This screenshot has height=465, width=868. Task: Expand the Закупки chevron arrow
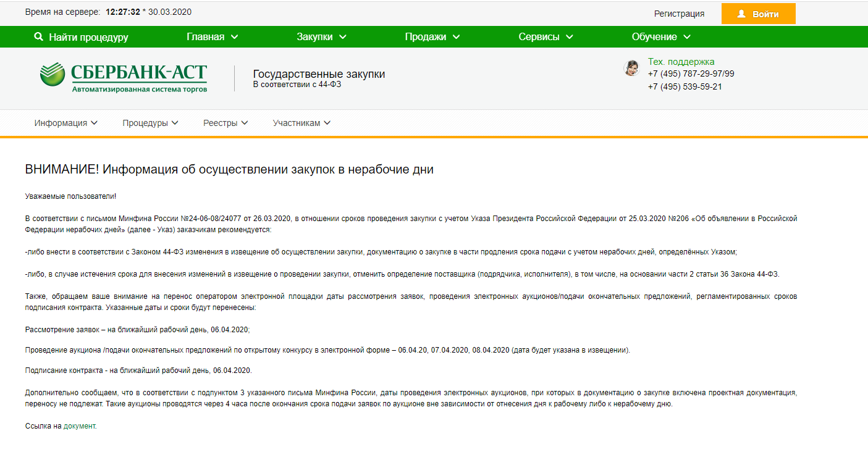pos(342,37)
